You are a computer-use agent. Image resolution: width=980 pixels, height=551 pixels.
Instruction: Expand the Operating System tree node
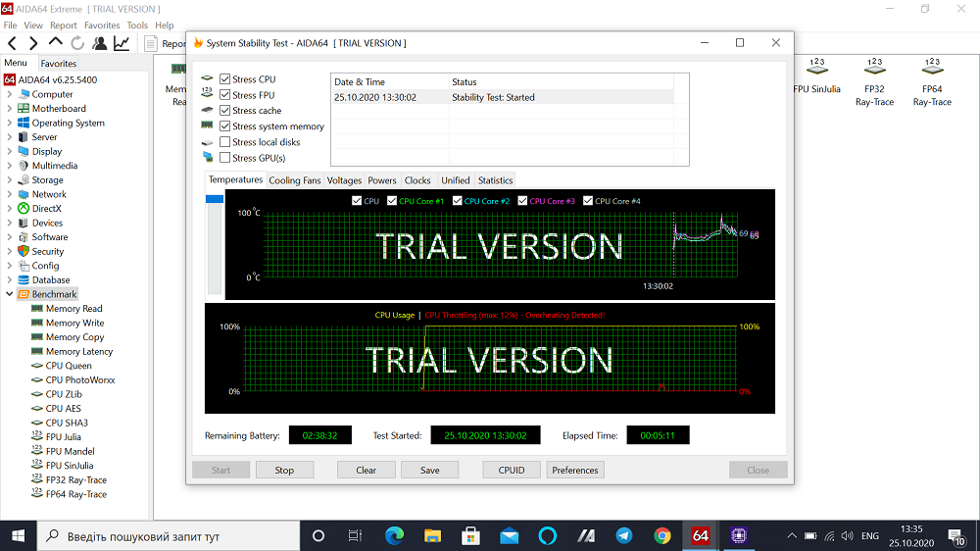10,123
